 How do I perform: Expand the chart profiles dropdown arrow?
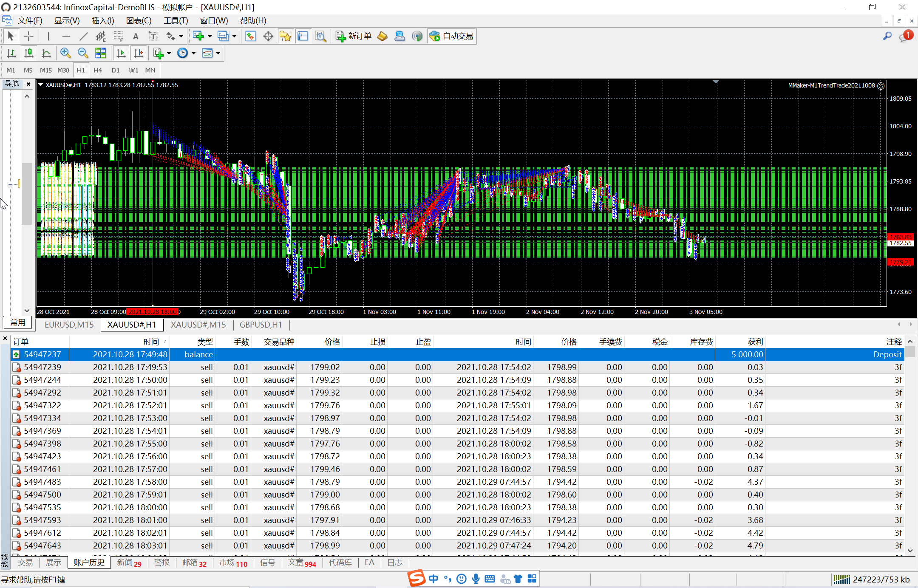coord(234,36)
